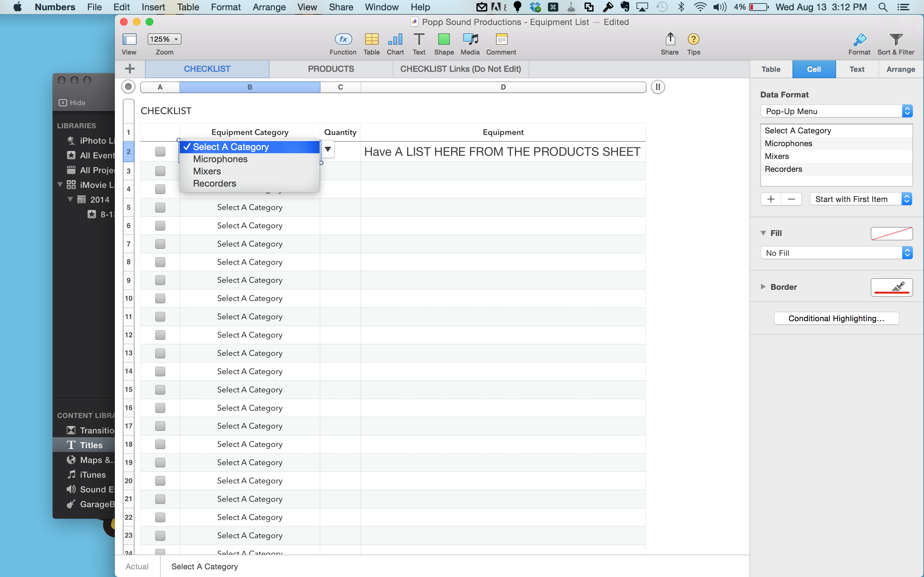Open the Function toolbar icon

(343, 39)
